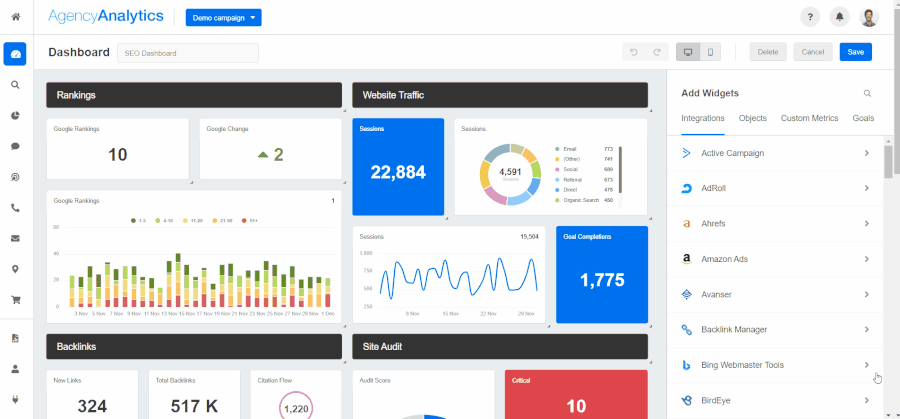Screen dimensions: 900x419
Task: Open the plug integrations icon in the sidebar
Action: [x=15, y=399]
